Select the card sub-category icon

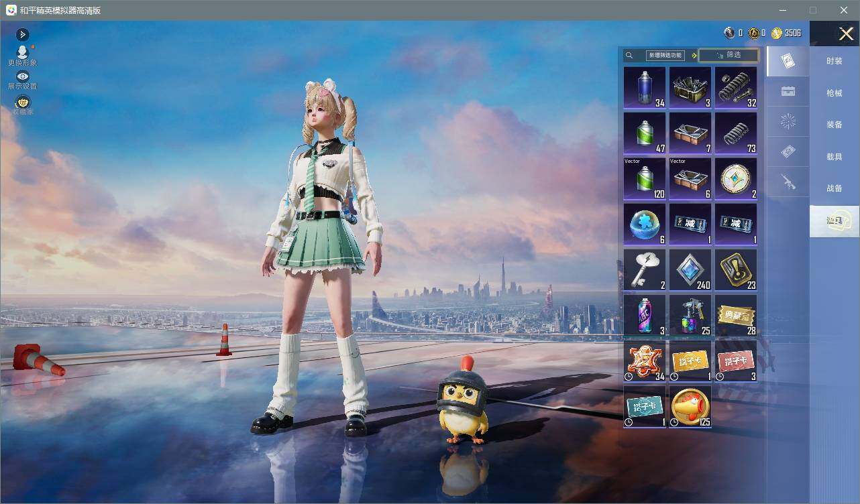[x=788, y=62]
